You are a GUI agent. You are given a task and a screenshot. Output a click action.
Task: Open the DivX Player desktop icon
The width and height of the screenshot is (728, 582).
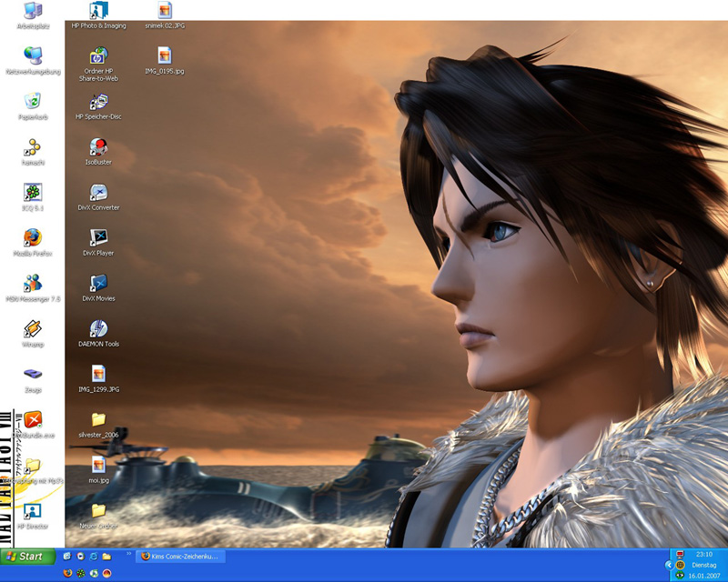click(98, 238)
